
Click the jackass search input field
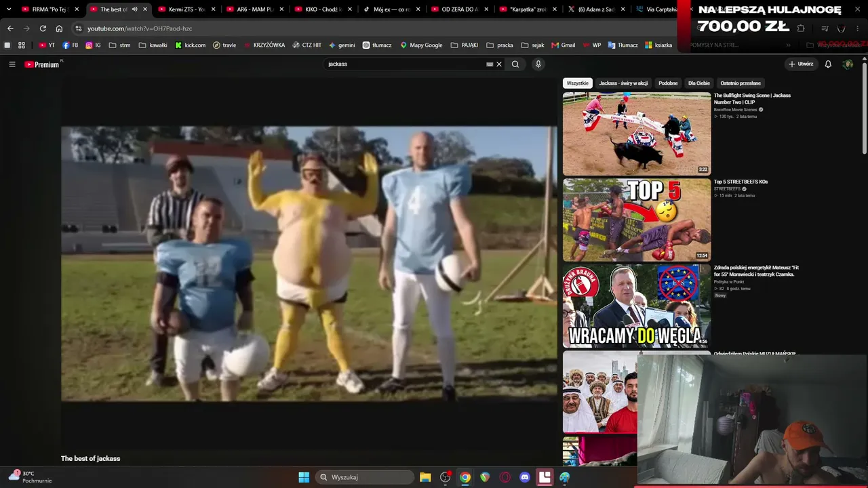pos(406,64)
